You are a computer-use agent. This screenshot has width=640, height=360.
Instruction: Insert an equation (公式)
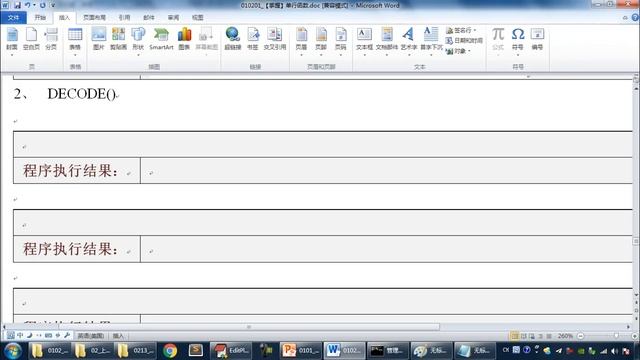pos(498,41)
